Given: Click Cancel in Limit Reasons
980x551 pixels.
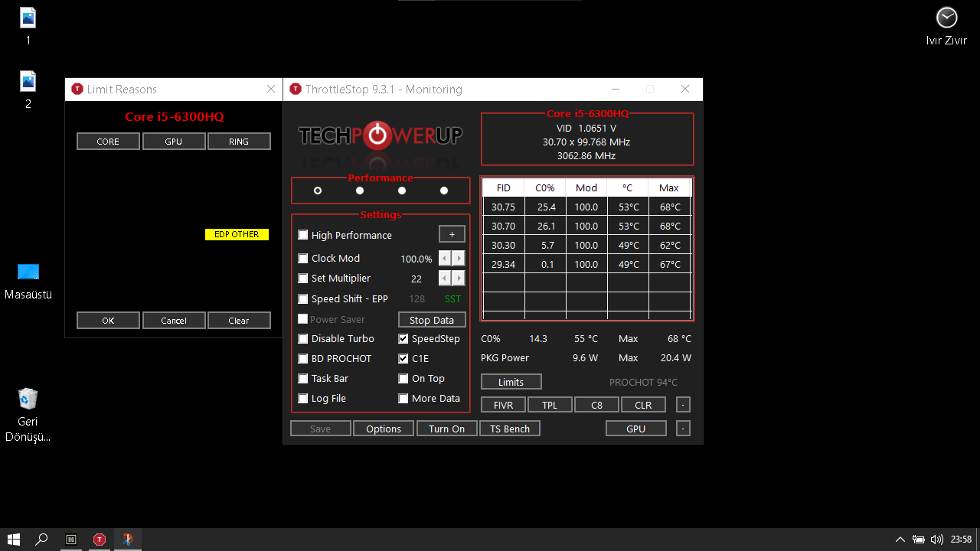Looking at the screenshot, I should point(174,321).
